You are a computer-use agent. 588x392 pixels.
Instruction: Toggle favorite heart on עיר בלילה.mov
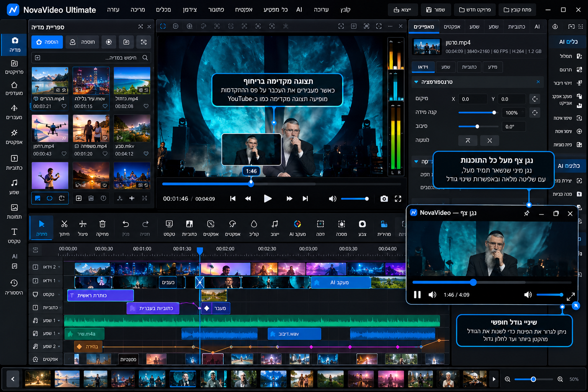tap(105, 106)
